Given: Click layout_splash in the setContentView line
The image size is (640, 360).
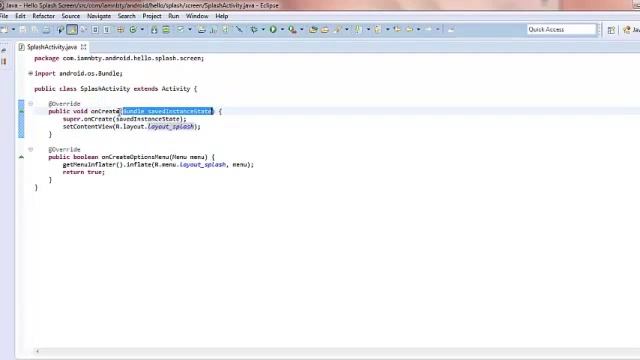Looking at the screenshot, I should [171, 127].
